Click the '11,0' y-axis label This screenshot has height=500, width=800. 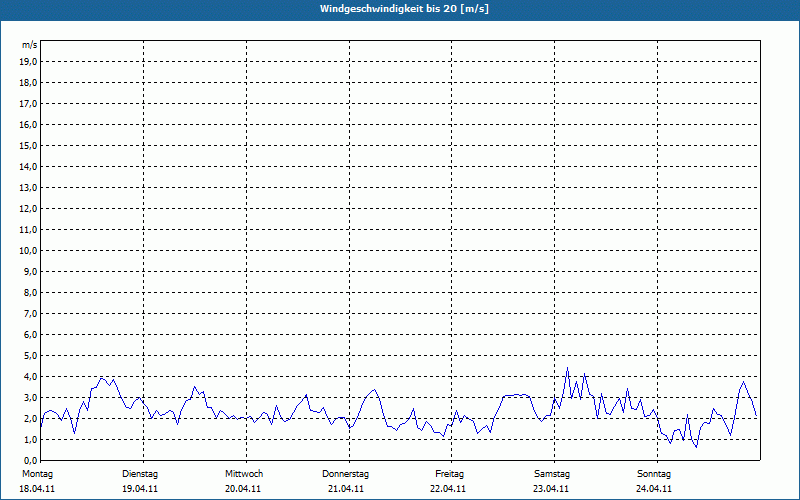29,230
